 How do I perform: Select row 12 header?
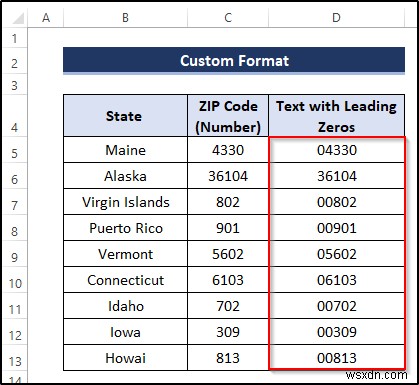15,332
